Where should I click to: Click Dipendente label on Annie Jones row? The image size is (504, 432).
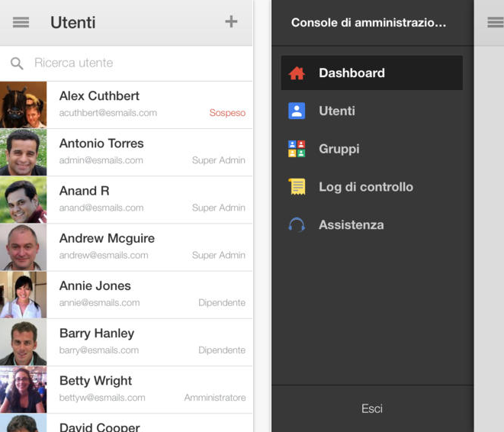point(222,303)
